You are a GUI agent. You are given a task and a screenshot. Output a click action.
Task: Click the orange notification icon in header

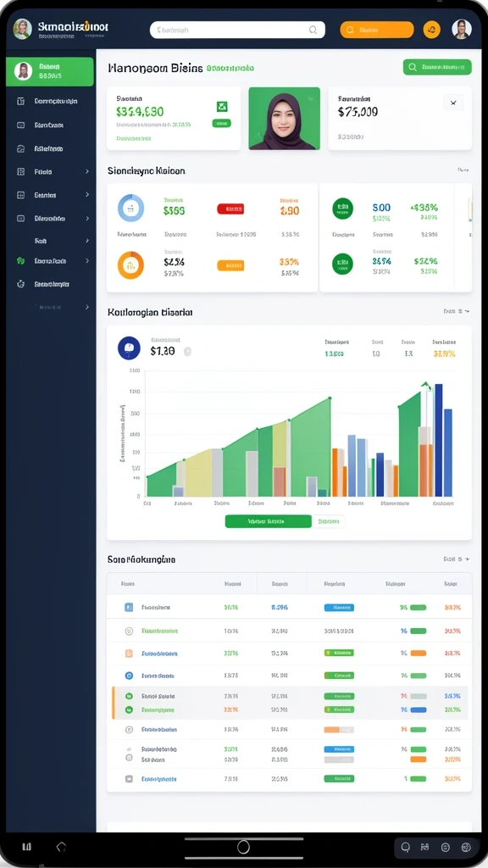431,30
